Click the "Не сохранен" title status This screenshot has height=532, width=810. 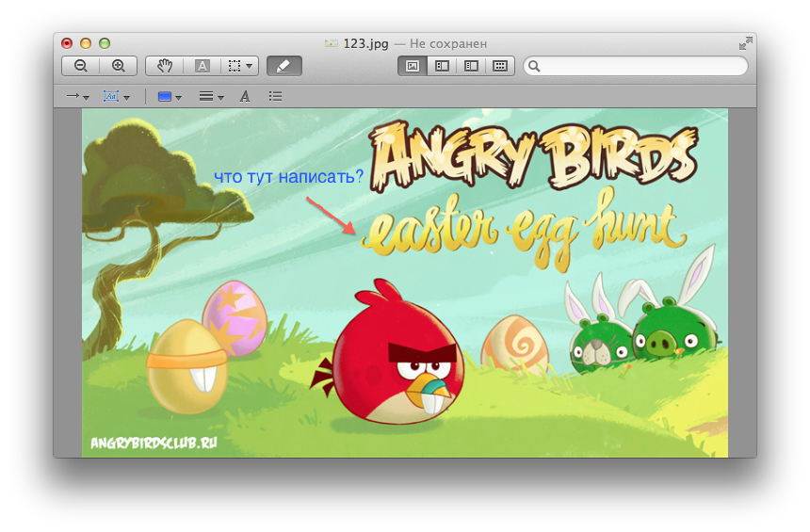click(x=448, y=44)
